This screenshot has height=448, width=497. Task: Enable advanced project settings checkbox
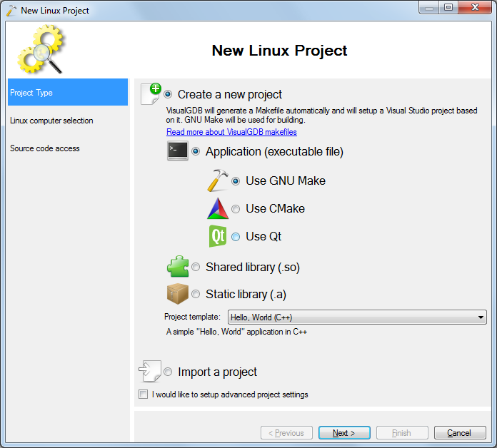pos(144,394)
